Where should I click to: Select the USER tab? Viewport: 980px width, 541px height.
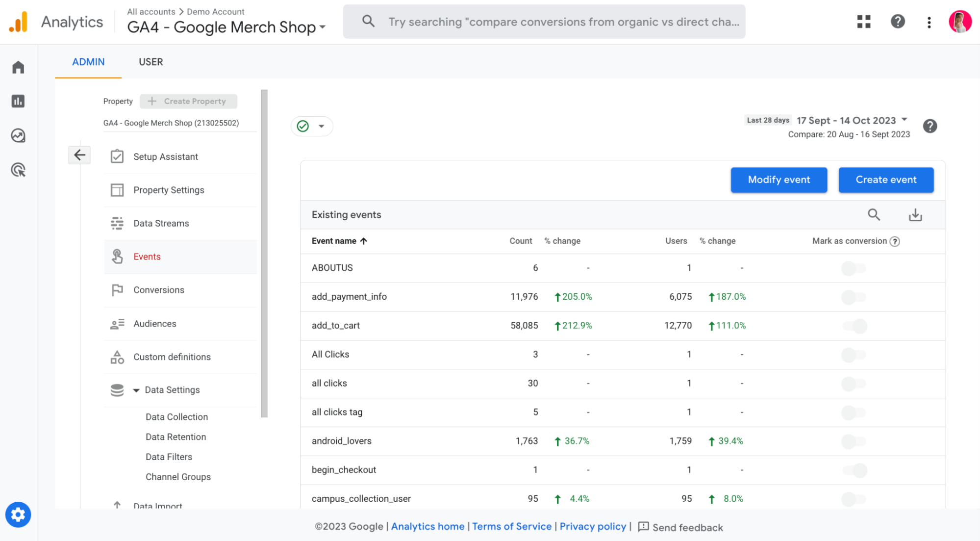click(x=150, y=62)
